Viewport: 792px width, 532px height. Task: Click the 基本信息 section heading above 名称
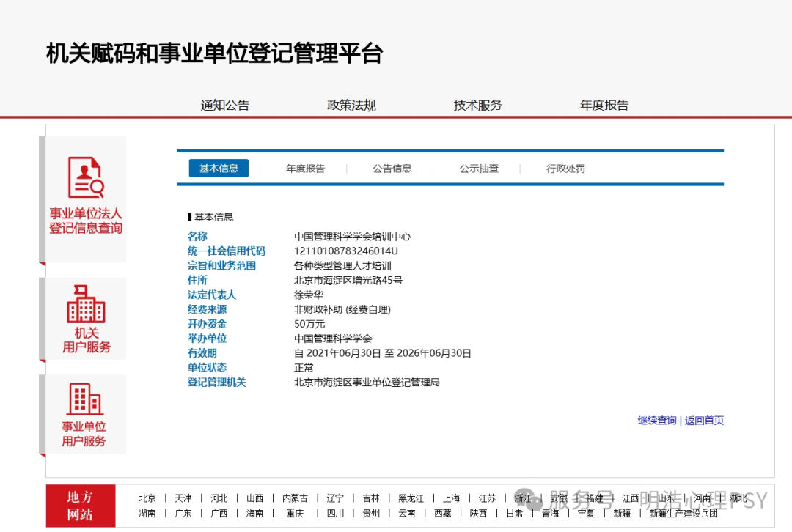213,217
